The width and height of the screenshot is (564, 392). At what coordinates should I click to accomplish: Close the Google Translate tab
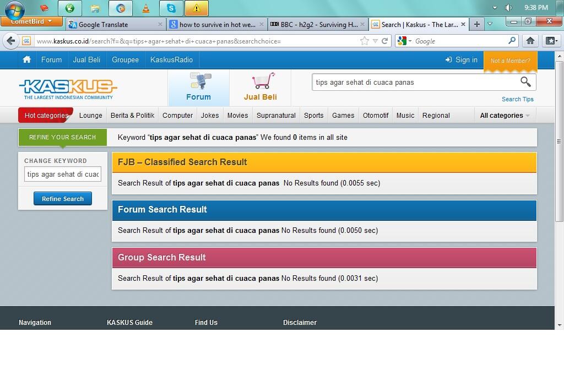coord(160,24)
